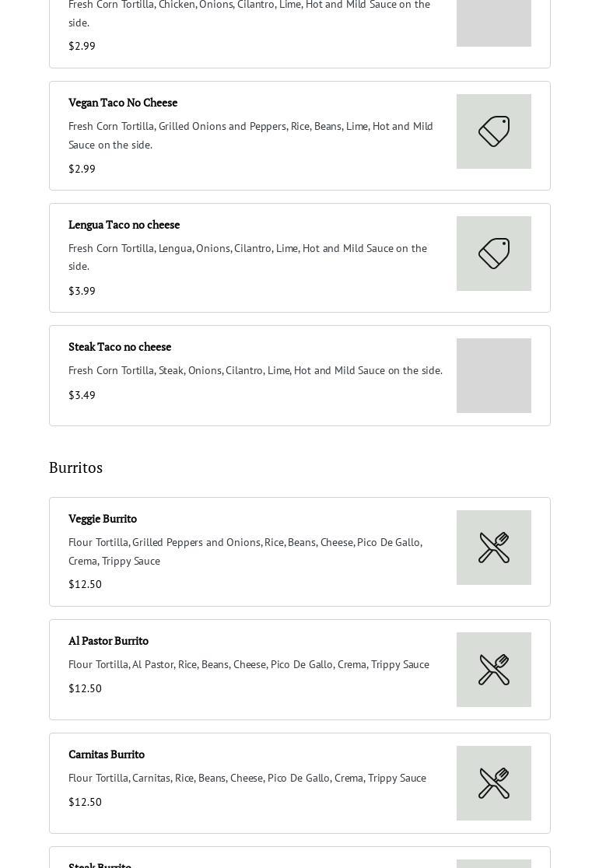Screen dimensions: 599x868
Task: Click the utensils icon for Veggie Burrito
Action: click(494, 548)
